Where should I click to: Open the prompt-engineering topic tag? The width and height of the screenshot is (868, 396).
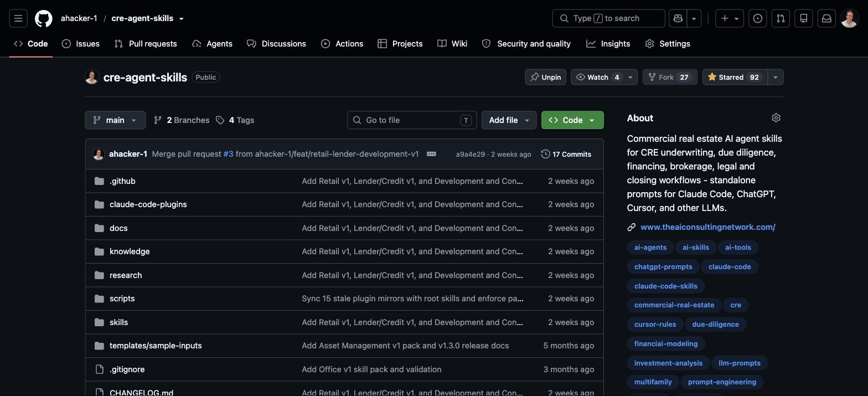[x=722, y=382]
